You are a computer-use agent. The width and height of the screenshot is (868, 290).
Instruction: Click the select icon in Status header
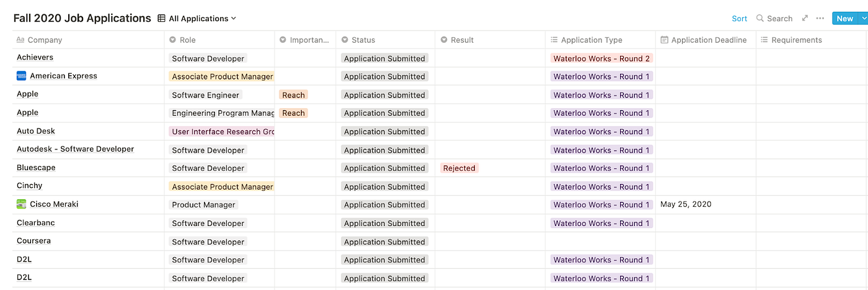pos(345,40)
